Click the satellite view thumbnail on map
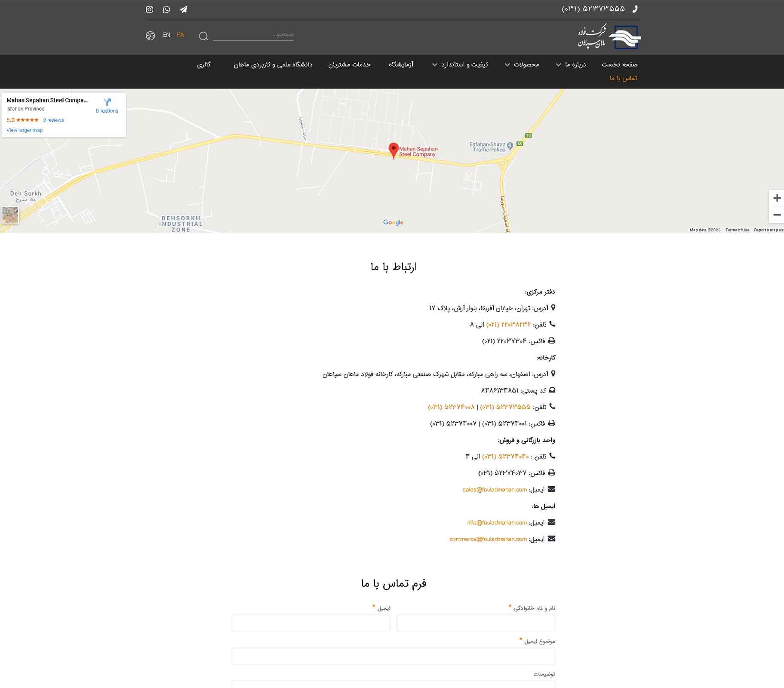The image size is (784, 688). pyautogui.click(x=10, y=215)
